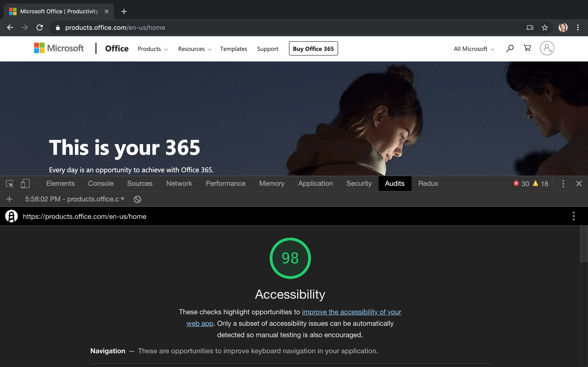Expand the products.office.com audit dropdown
Screen dimensions: 588x367
pos(122,199)
